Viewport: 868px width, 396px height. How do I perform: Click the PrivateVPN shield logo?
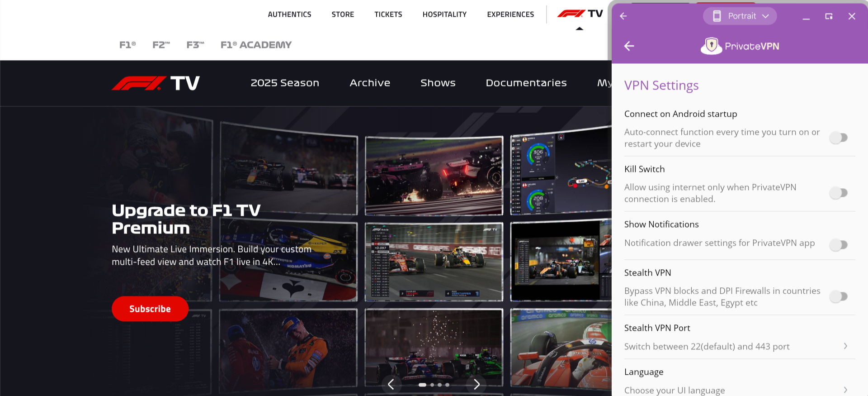[x=711, y=46]
